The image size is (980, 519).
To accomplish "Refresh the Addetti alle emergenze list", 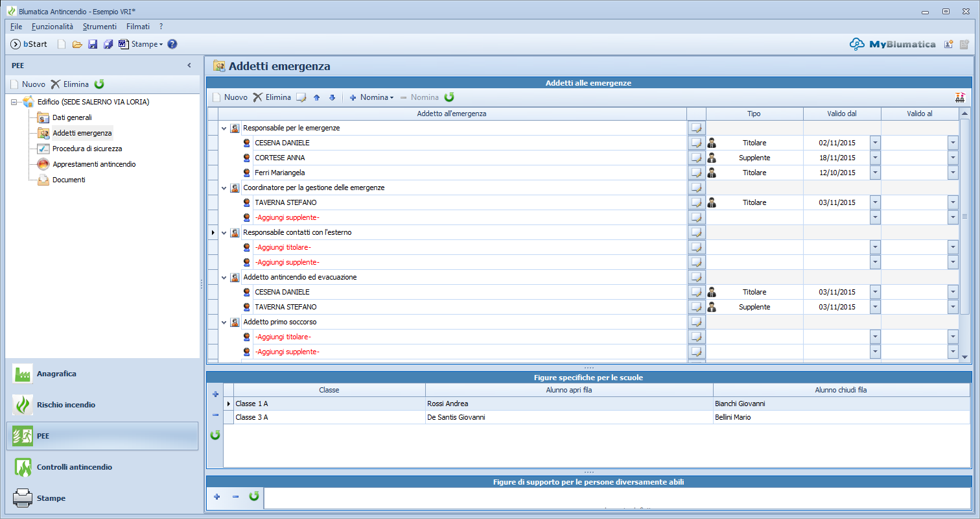I will [x=449, y=97].
